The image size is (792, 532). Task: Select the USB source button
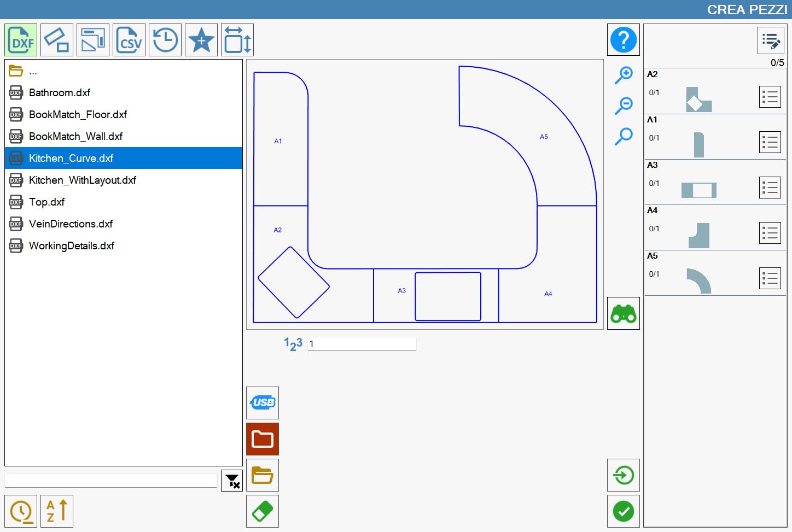coord(263,403)
